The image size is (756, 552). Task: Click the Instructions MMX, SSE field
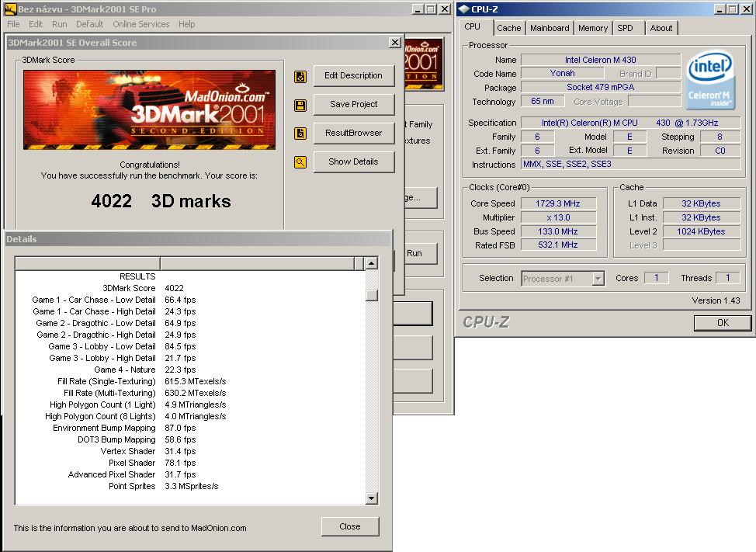click(x=630, y=164)
